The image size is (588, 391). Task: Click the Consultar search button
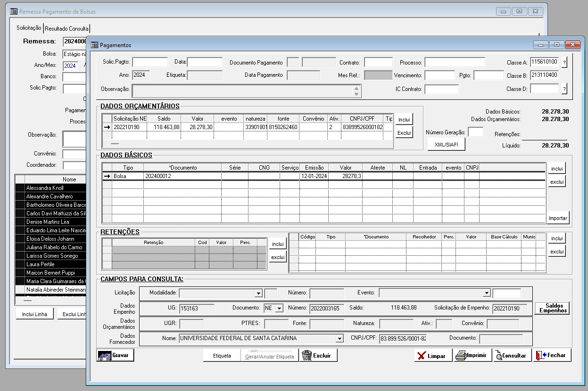click(512, 355)
